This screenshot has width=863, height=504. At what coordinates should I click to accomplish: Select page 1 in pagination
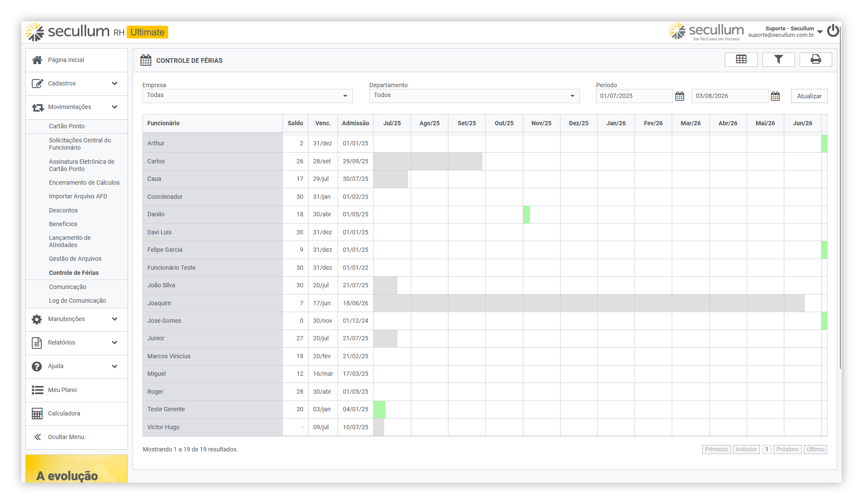[x=767, y=449]
